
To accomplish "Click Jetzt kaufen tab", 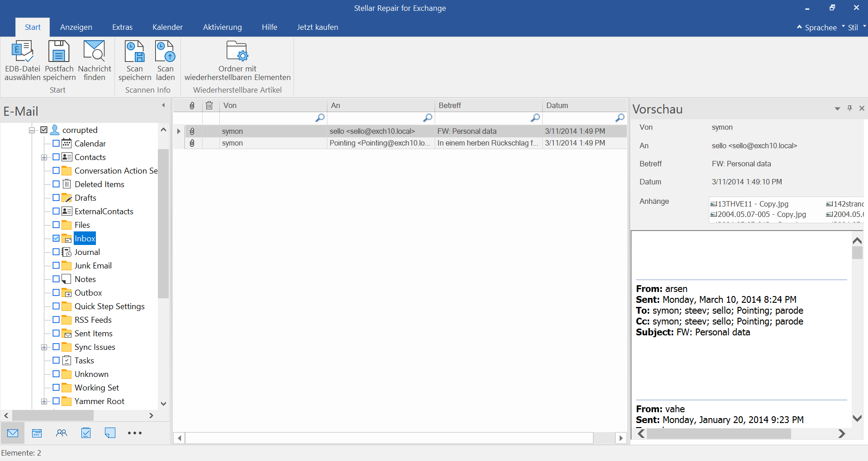I will [318, 27].
